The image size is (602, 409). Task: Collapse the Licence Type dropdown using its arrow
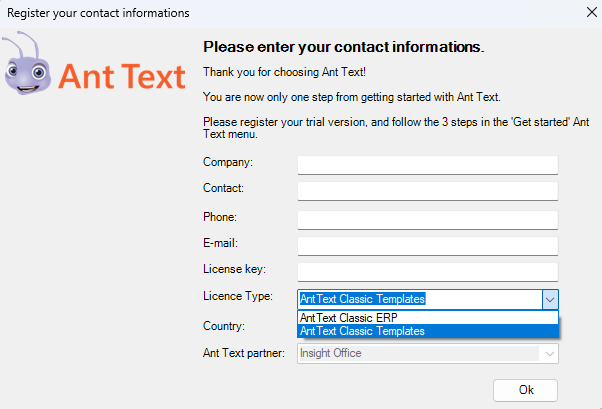coord(549,299)
